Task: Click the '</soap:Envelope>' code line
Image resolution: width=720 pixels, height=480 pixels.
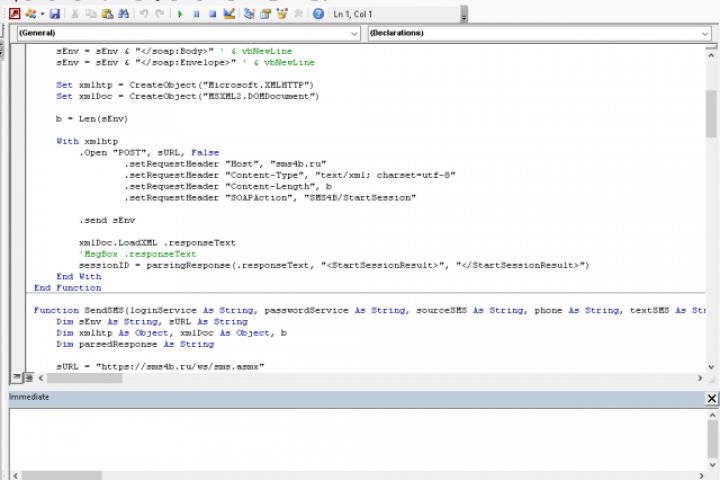Action: pos(185,62)
